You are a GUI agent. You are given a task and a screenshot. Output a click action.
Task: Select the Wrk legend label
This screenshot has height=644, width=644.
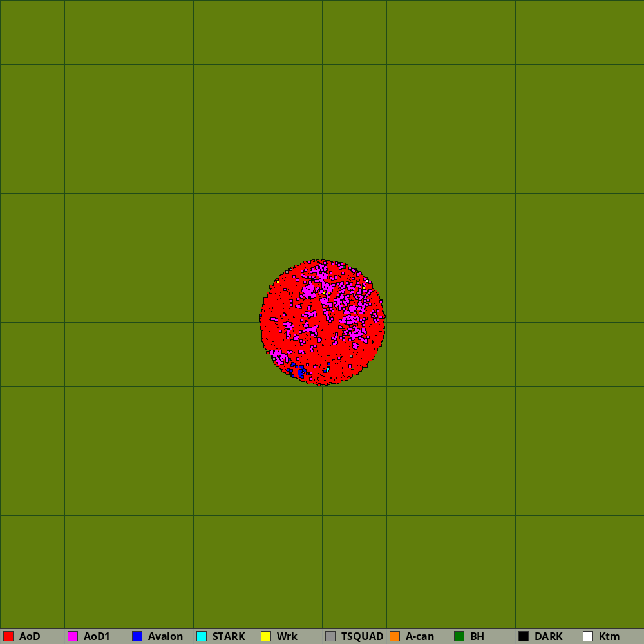pyautogui.click(x=287, y=636)
